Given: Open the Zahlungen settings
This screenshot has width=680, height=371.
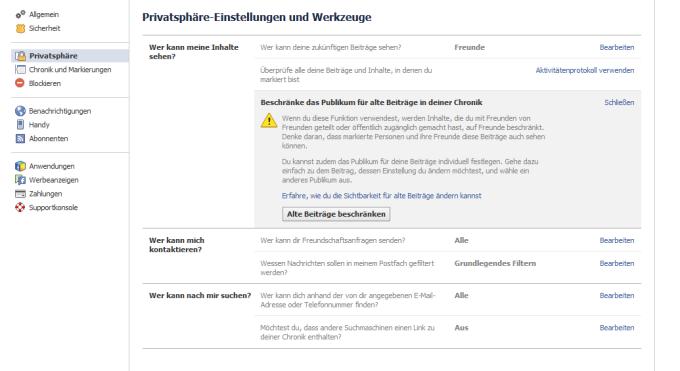Looking at the screenshot, I should click(46, 194).
